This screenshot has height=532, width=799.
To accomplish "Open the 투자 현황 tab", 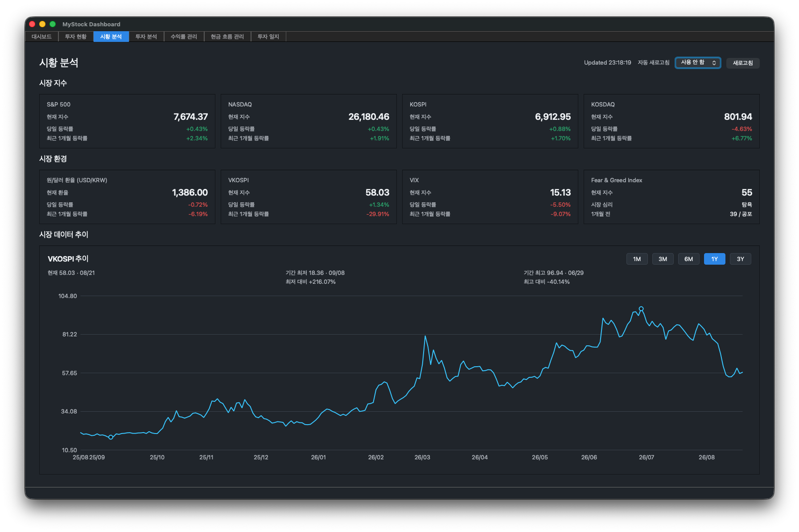I will (x=76, y=37).
